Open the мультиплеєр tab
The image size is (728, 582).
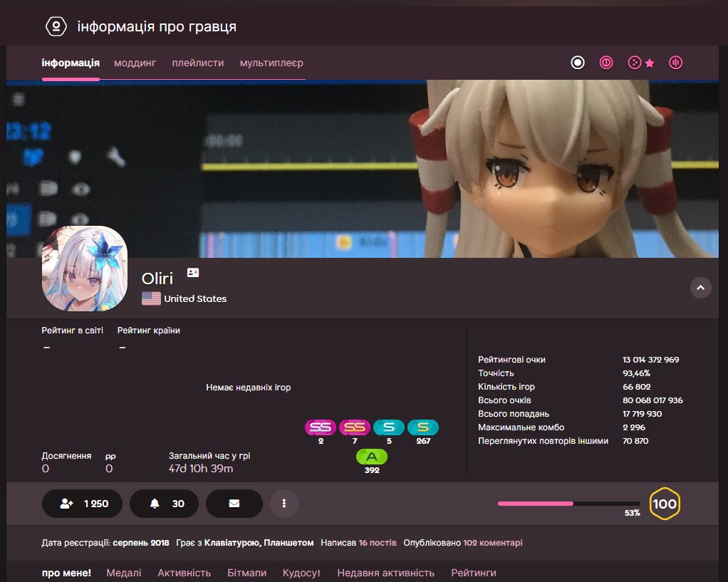coord(271,63)
